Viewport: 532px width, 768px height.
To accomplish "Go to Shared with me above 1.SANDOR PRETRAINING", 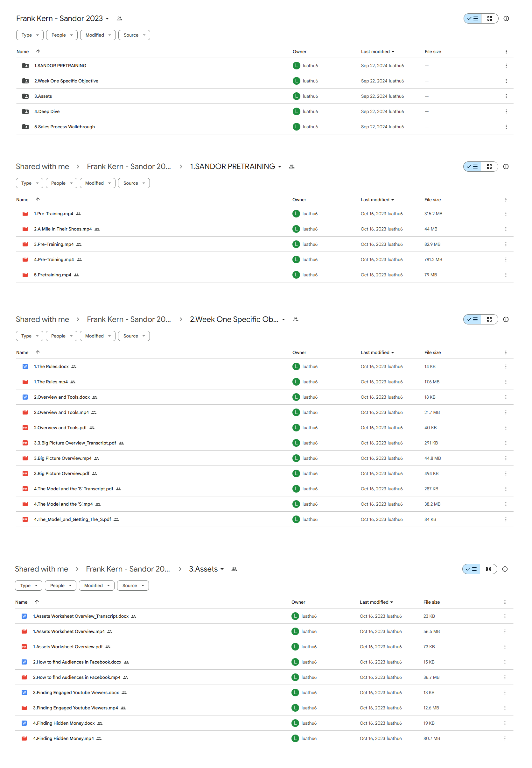I will point(43,167).
